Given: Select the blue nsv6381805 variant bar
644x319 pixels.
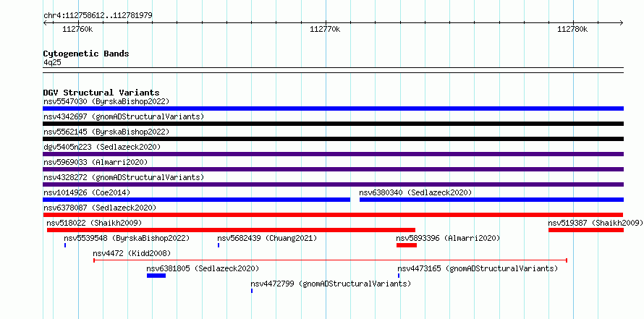Looking at the screenshot, I should click(x=156, y=276).
